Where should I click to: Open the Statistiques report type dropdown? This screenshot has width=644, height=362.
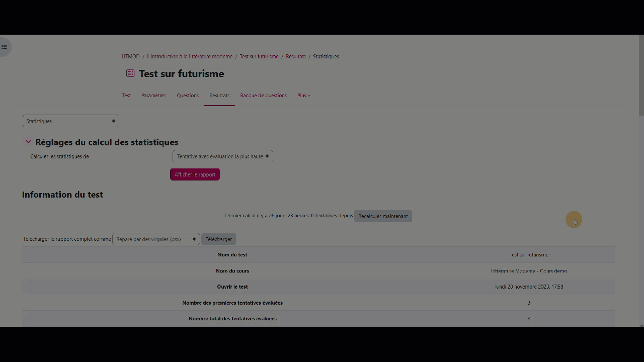pyautogui.click(x=70, y=121)
